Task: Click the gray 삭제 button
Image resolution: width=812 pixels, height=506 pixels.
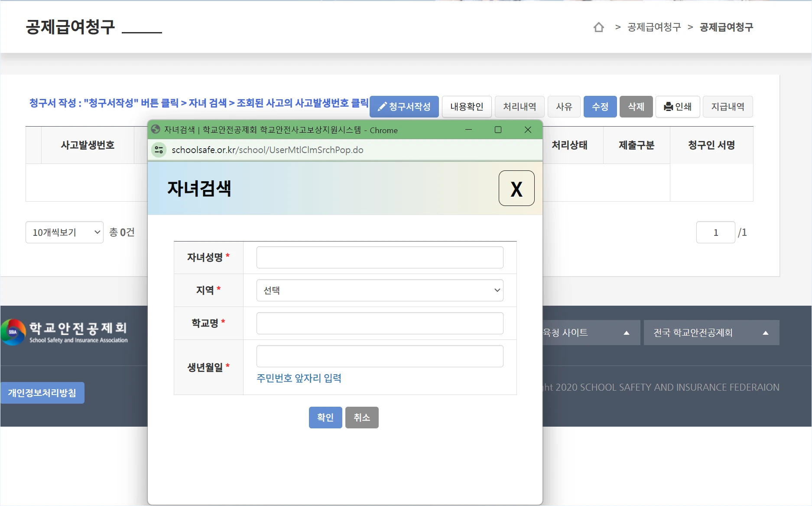Action: pos(636,107)
